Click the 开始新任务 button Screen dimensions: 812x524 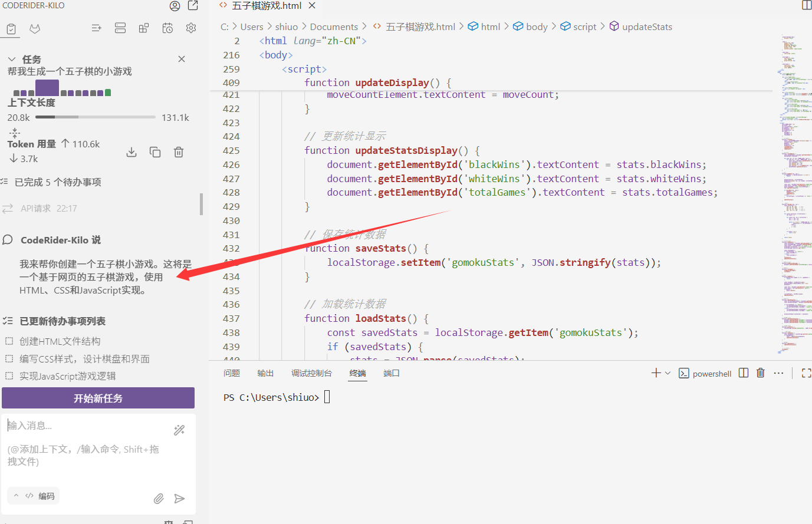coord(98,398)
